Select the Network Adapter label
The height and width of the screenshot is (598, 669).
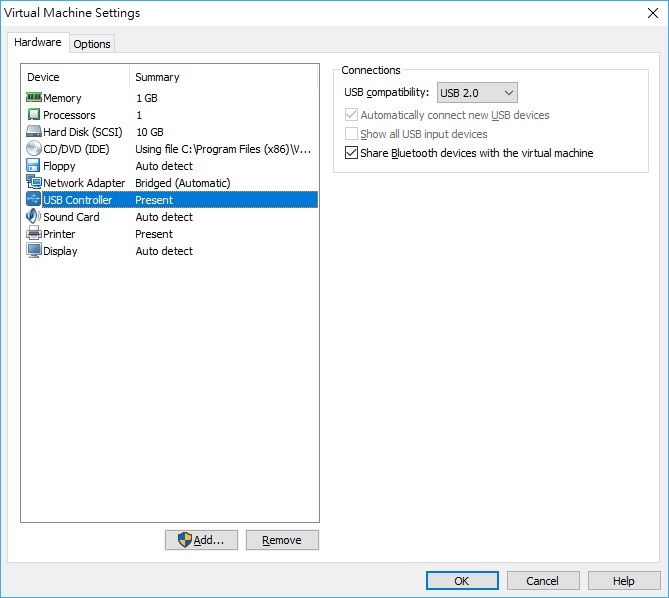[84, 183]
